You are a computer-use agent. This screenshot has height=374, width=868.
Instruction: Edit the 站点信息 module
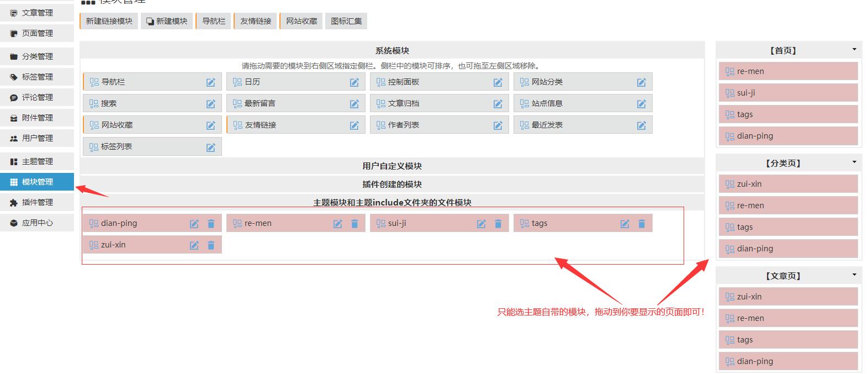(x=642, y=104)
